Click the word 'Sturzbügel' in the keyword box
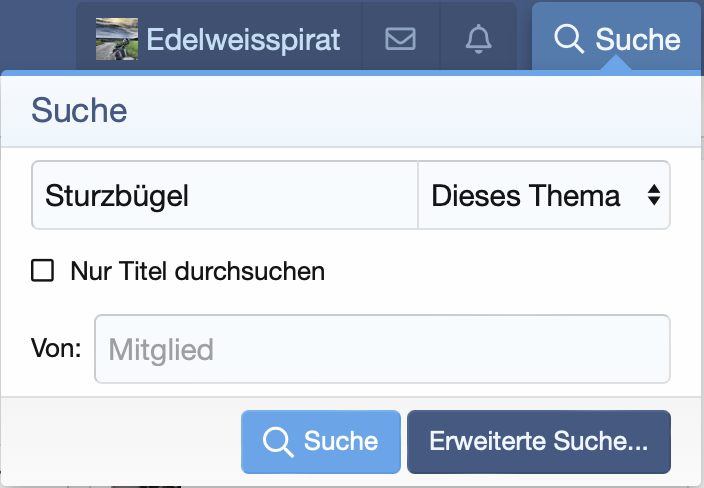This screenshot has width=704, height=488. [117, 195]
